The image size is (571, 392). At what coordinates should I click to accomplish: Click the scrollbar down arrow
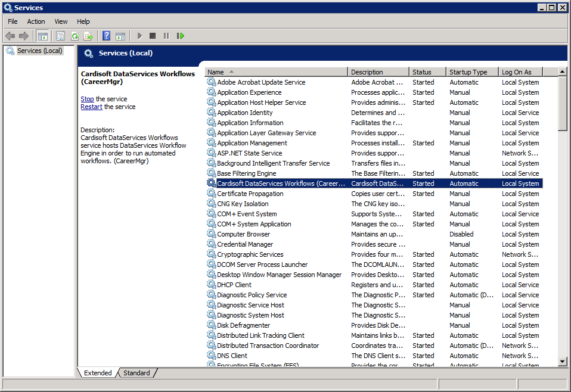click(562, 362)
